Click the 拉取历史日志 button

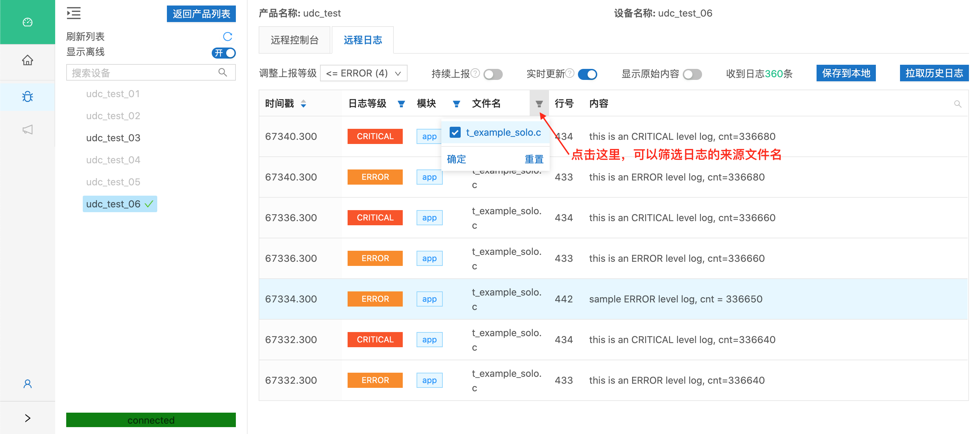(934, 73)
